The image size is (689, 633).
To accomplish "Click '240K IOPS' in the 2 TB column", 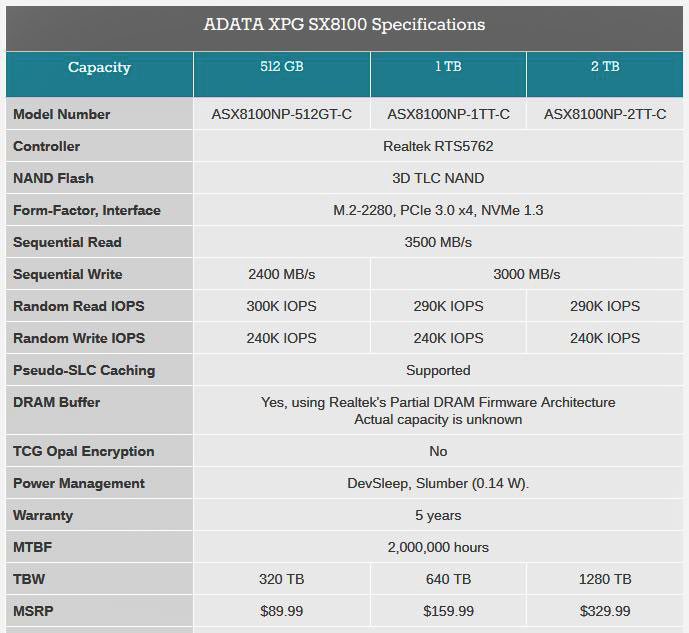I will 605,338.
